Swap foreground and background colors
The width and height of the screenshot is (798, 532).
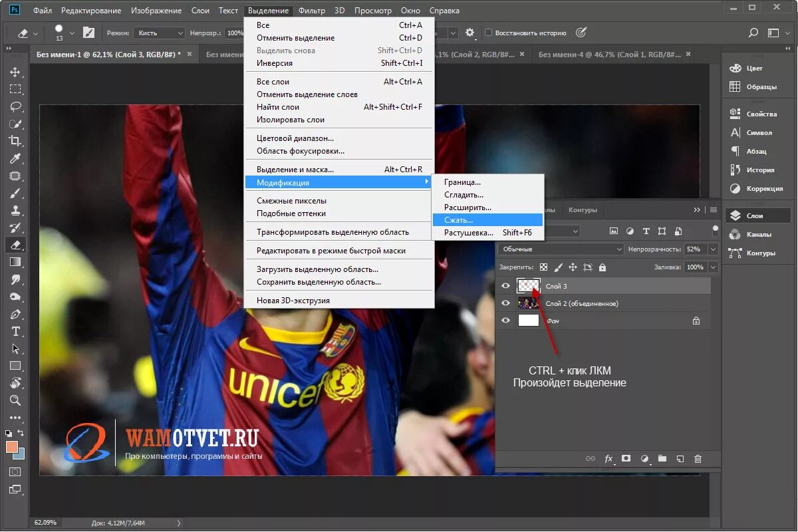pyautogui.click(x=21, y=433)
